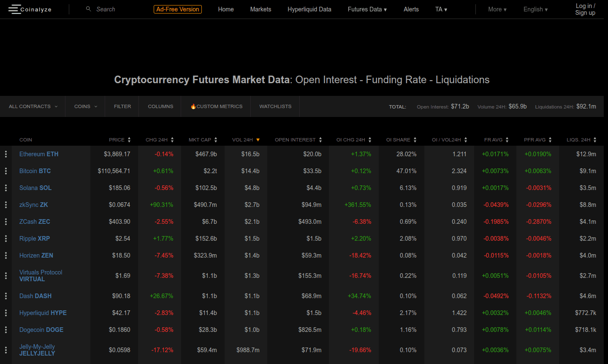Open the hamburger navigation menu
Screen dimensions: 608x364
[15, 9]
